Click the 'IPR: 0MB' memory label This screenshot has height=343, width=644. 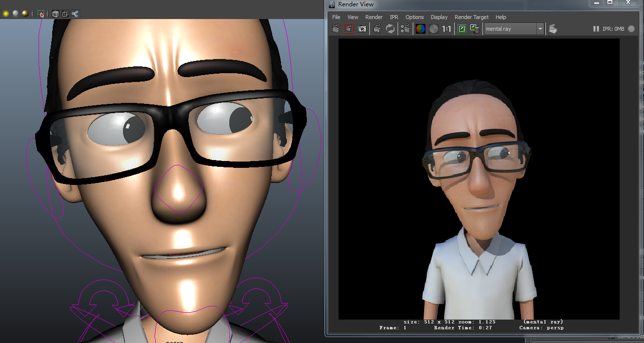coord(613,29)
